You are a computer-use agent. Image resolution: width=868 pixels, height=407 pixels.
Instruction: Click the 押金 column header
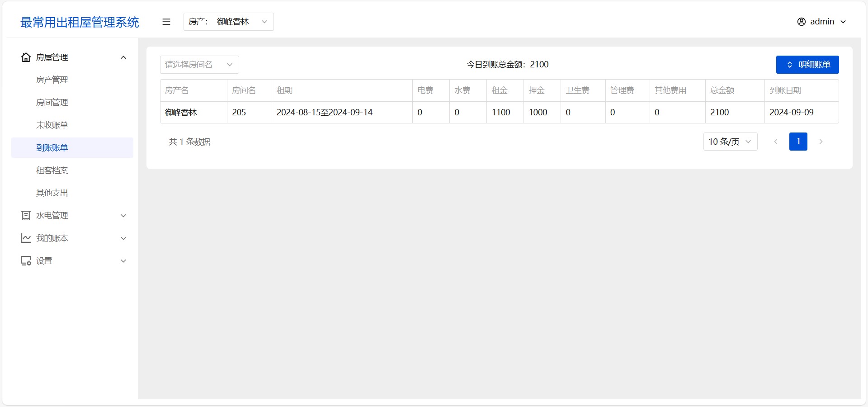pyautogui.click(x=542, y=90)
